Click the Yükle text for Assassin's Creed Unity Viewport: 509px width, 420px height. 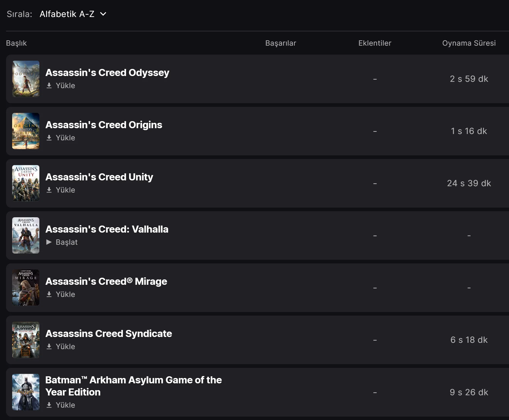pos(65,190)
